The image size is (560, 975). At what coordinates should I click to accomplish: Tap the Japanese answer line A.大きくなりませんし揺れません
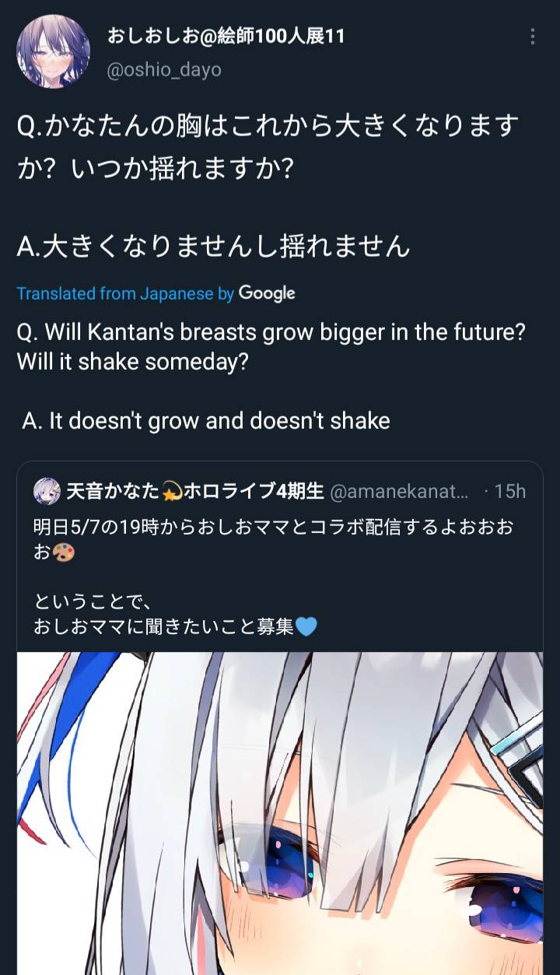pyautogui.click(x=213, y=247)
